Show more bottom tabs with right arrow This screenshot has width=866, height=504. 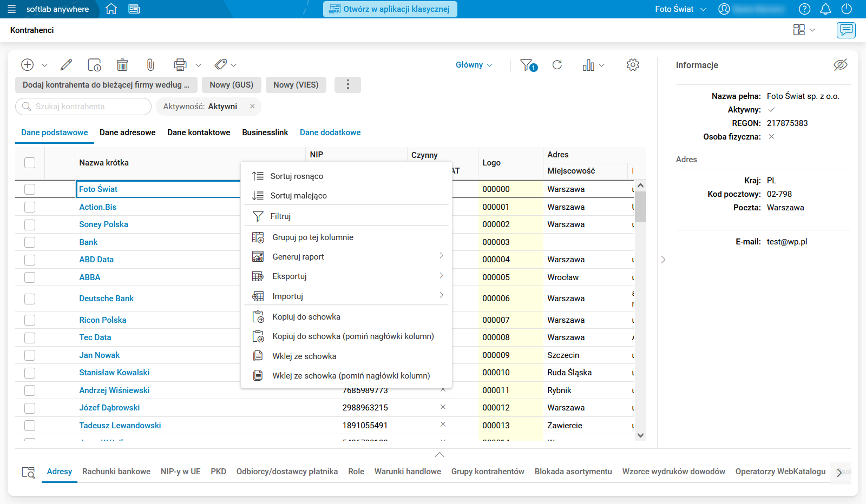[839, 473]
